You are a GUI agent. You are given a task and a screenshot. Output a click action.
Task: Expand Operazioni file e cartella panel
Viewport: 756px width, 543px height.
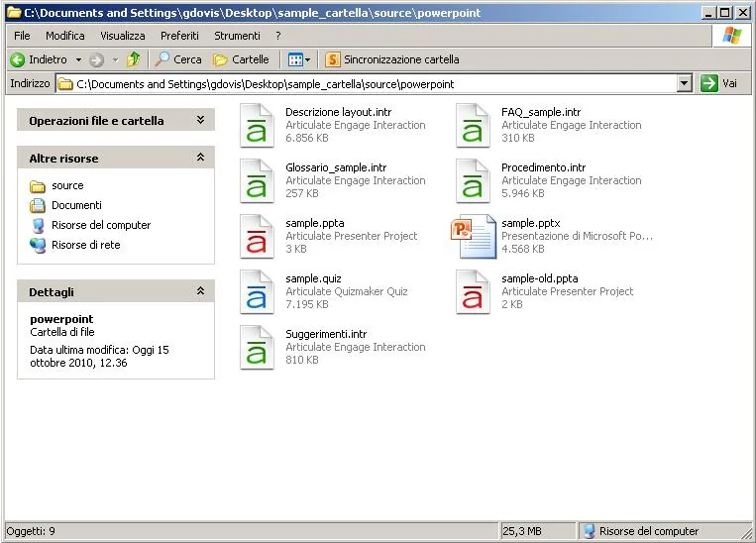click(x=200, y=120)
